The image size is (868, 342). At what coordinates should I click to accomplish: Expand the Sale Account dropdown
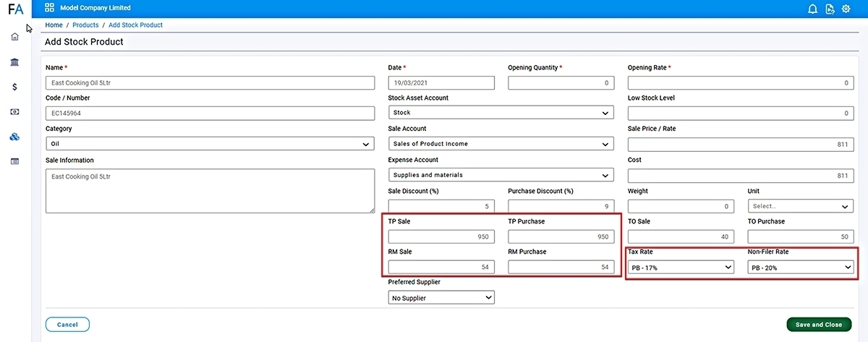click(501, 144)
